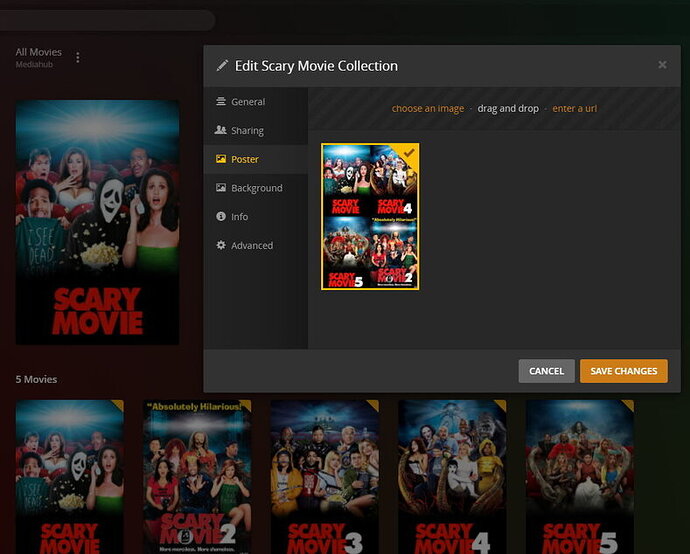
Task: Click the large Scary Movie collection poster
Action: click(x=97, y=222)
